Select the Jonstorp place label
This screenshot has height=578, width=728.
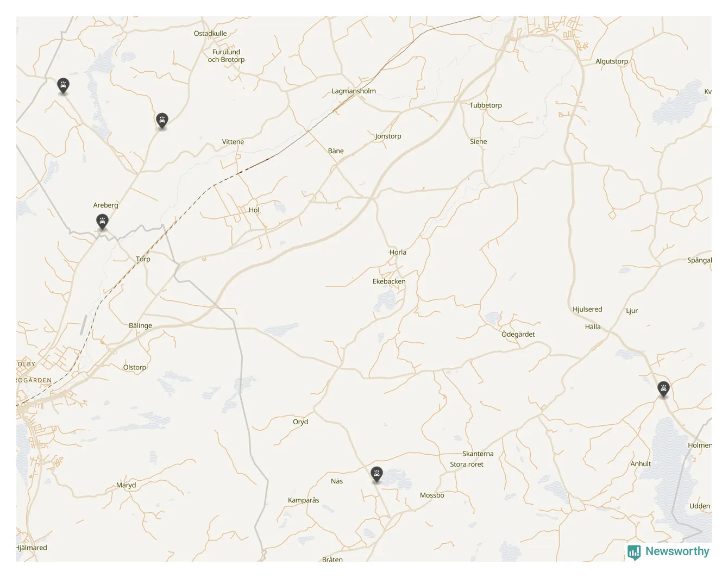tap(388, 136)
